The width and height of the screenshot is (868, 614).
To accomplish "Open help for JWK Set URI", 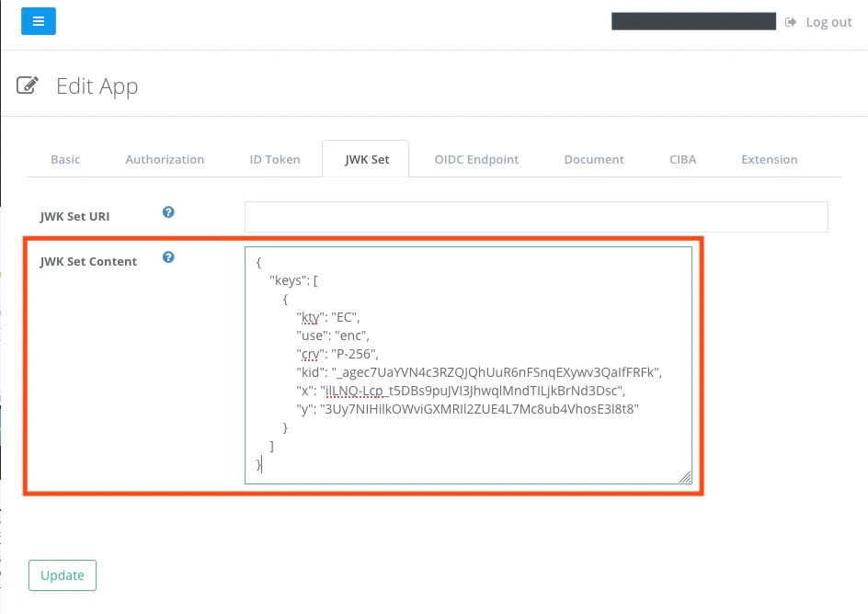I will (x=168, y=211).
